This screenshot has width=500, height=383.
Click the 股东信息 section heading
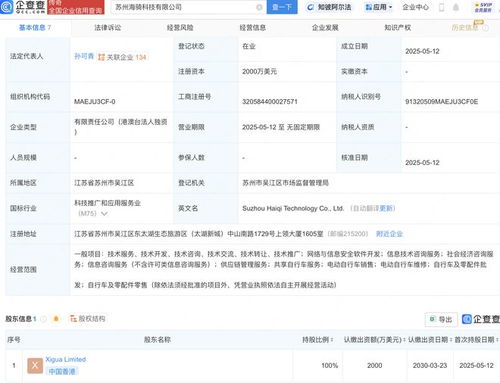coord(18,319)
